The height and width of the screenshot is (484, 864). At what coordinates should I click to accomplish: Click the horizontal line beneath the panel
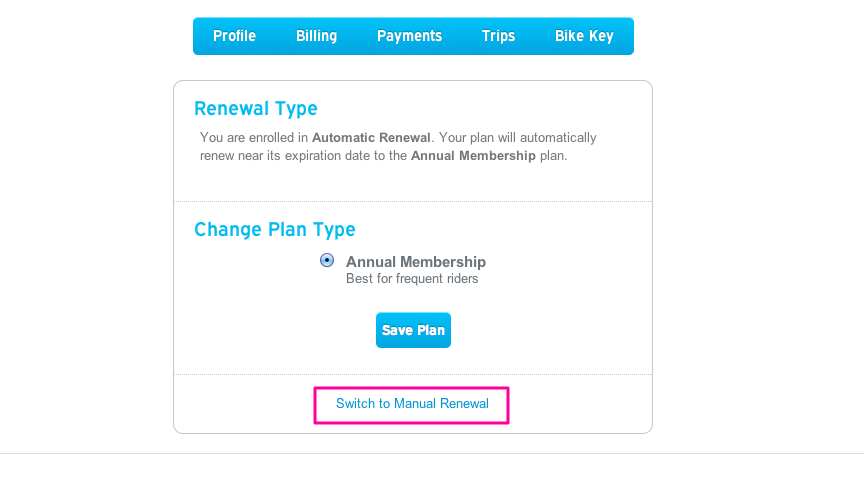click(x=432, y=453)
